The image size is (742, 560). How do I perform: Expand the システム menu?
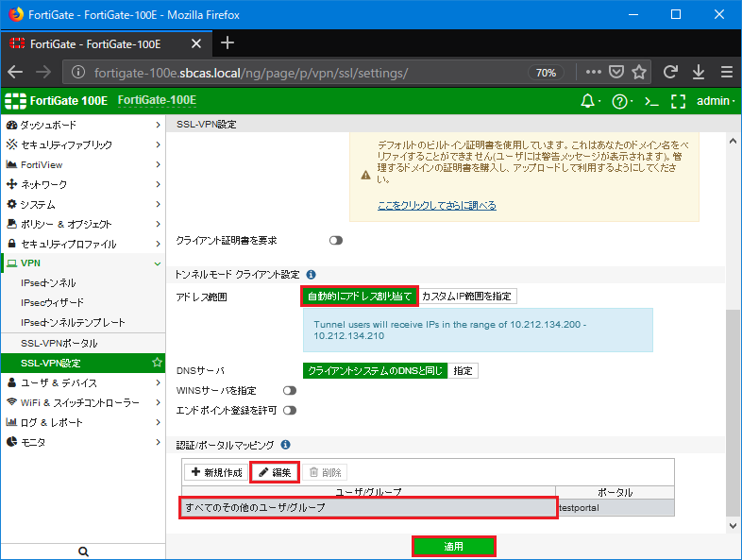click(x=83, y=205)
